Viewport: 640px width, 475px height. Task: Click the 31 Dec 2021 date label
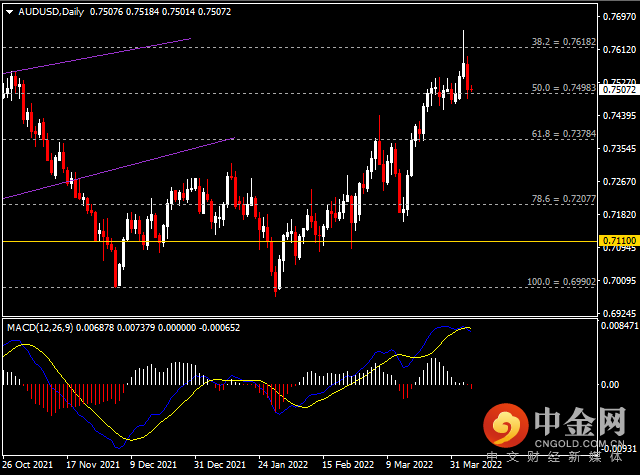click(220, 465)
